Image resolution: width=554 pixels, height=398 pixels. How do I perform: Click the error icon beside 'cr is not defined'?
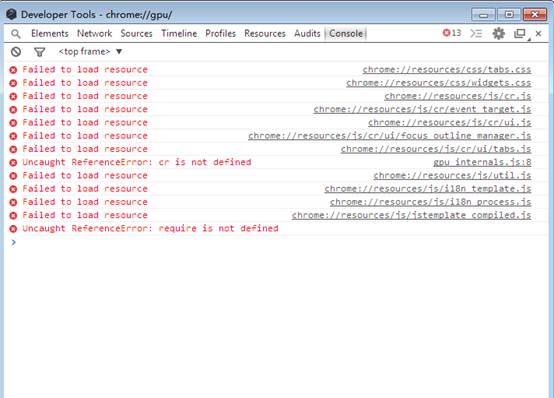coord(13,163)
